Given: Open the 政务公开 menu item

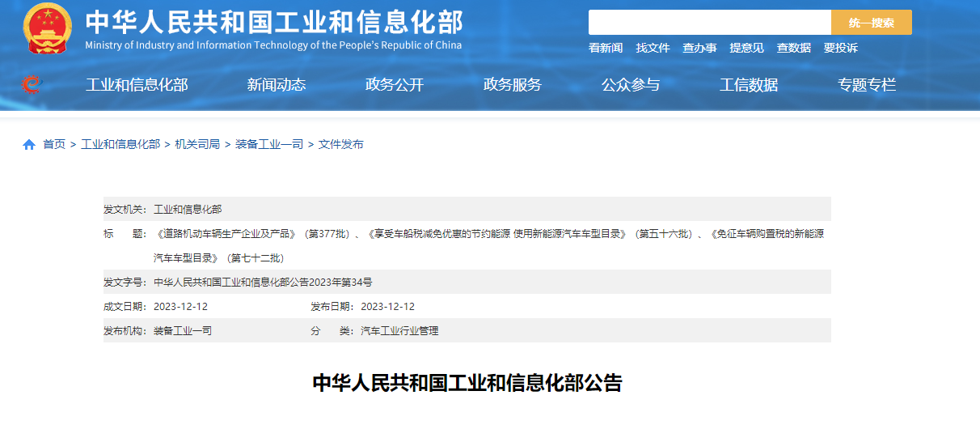Looking at the screenshot, I should pyautogui.click(x=395, y=85).
